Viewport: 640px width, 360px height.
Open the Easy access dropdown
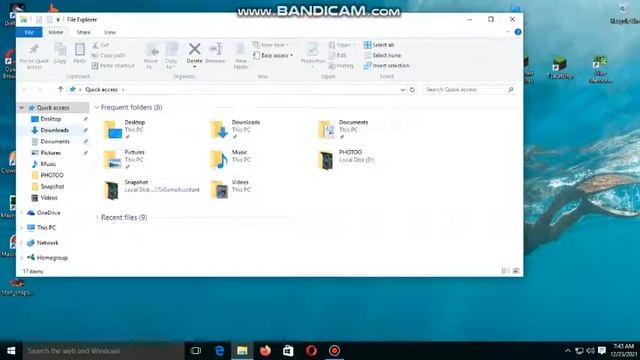(x=273, y=55)
